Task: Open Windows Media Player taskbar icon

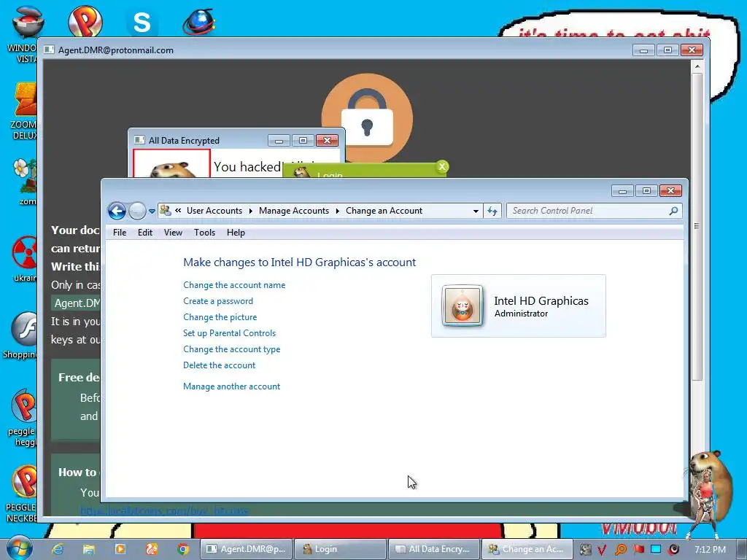Action: pos(120,549)
